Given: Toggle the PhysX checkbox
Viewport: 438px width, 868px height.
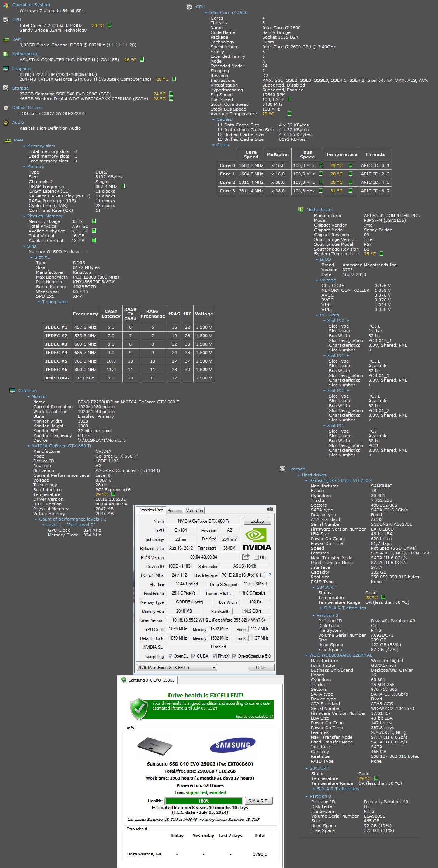Looking at the screenshot, I should pos(214,656).
